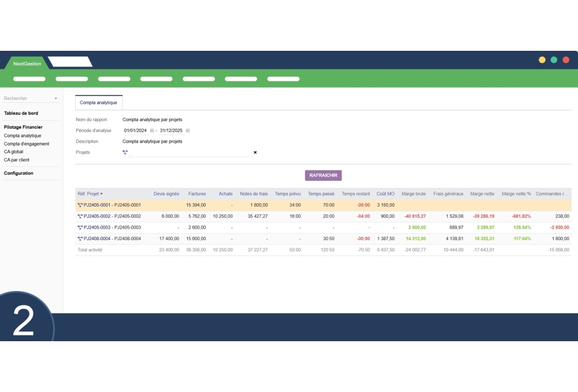The height and width of the screenshot is (392, 578).
Task: Clear the Projets field with the x icon
Action: (x=254, y=152)
